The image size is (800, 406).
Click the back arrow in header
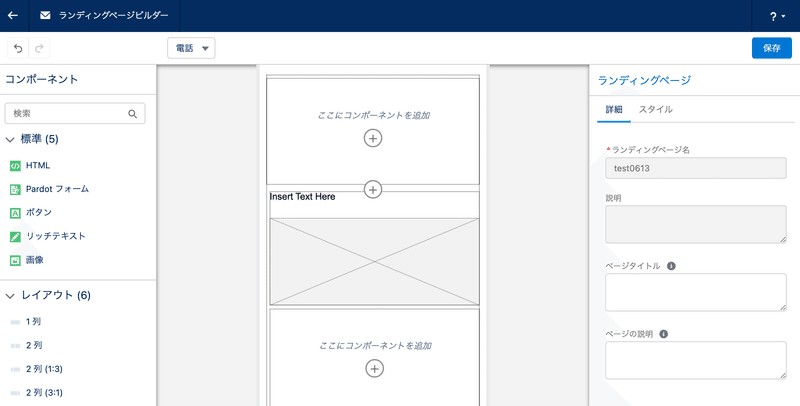pyautogui.click(x=13, y=15)
